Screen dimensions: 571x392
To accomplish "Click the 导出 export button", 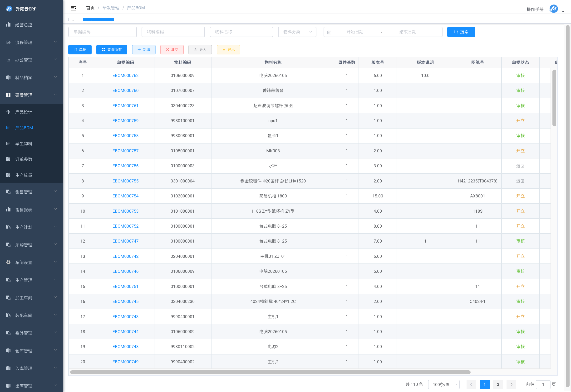I will pyautogui.click(x=228, y=50).
